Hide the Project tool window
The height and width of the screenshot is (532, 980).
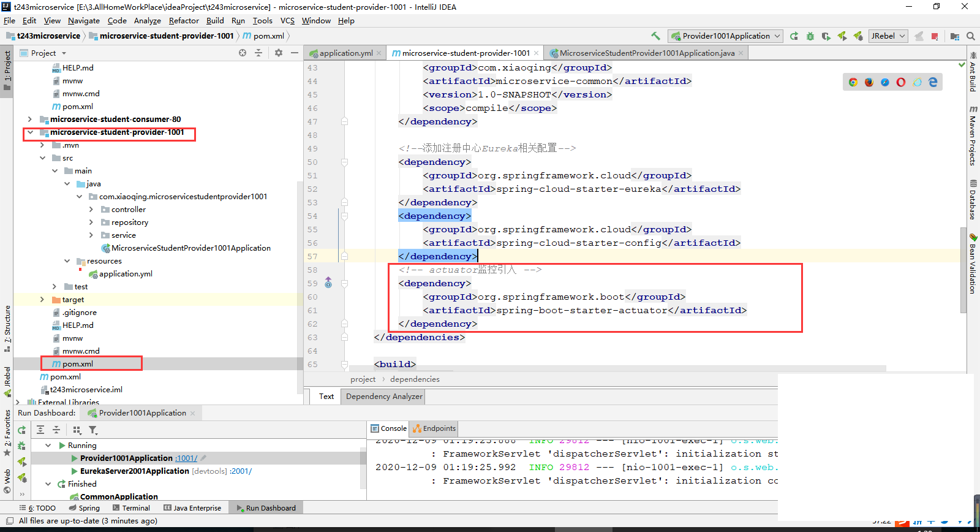[295, 53]
